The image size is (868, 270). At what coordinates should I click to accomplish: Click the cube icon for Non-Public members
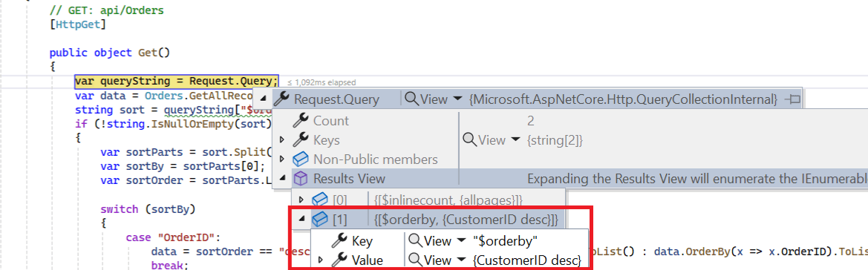301,159
